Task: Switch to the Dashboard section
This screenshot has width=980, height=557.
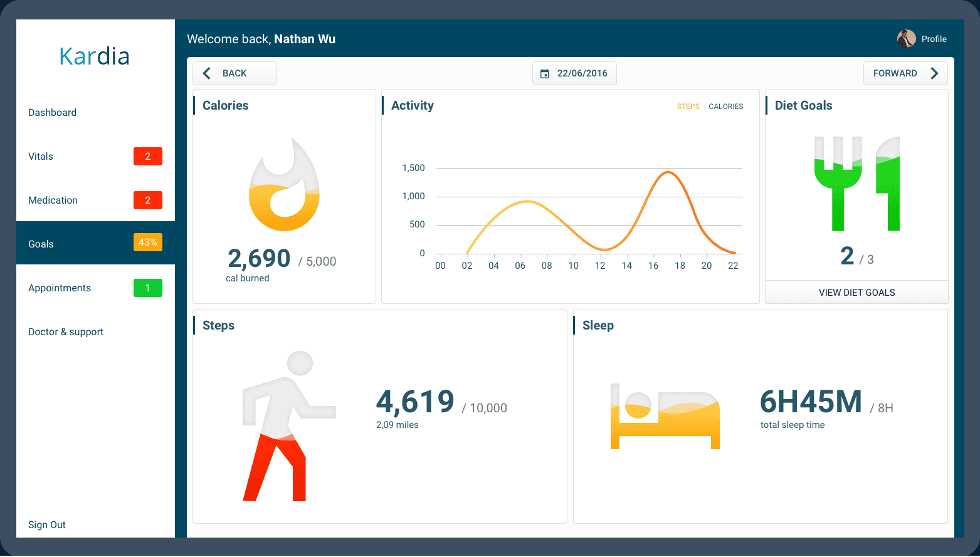Action: pyautogui.click(x=52, y=112)
